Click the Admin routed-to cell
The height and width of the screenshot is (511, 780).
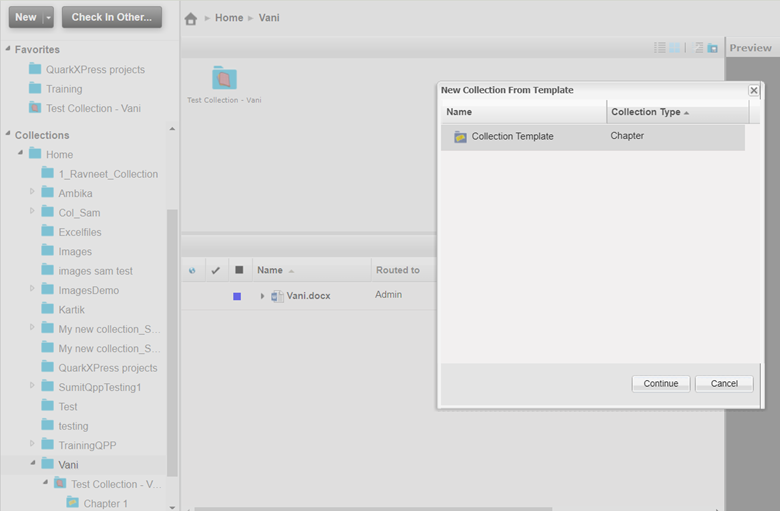[389, 295]
